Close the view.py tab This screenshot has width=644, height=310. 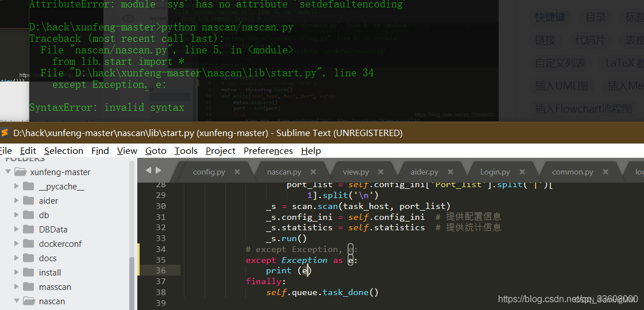[x=381, y=172]
